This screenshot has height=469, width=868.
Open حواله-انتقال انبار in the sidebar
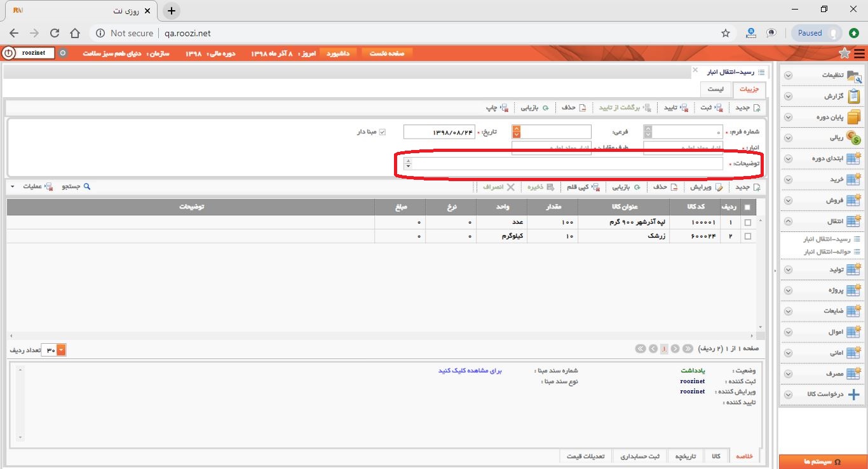point(827,252)
